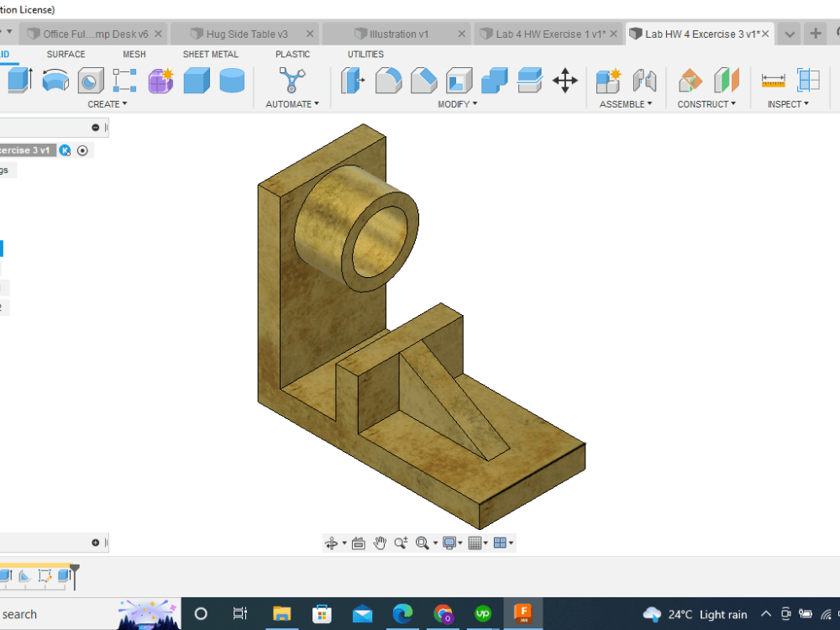Viewport: 840px width, 630px height.
Task: Click the Grid and Snaps icon
Action: pyautogui.click(x=475, y=543)
